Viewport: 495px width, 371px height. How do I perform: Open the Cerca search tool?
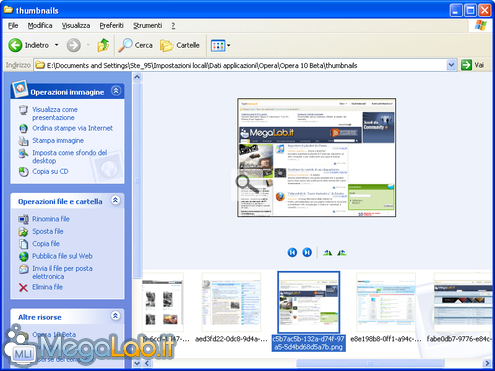(x=136, y=45)
